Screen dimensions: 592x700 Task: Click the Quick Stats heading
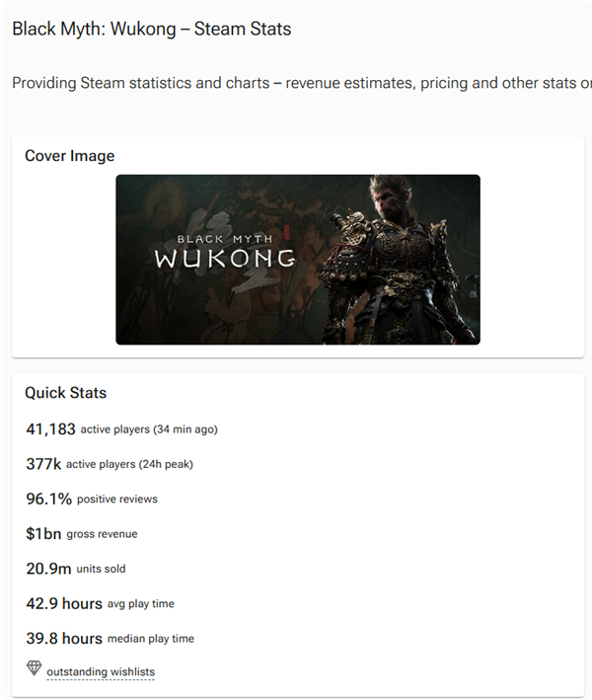66,393
